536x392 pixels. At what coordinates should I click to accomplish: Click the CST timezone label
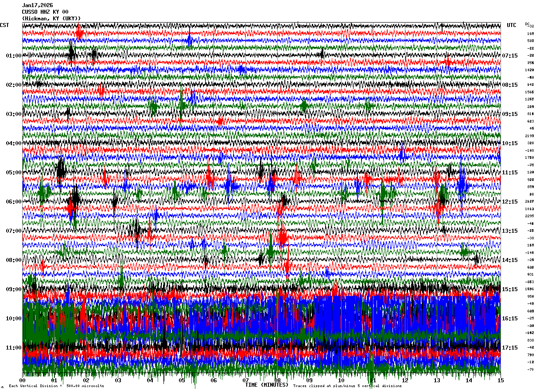4,25
